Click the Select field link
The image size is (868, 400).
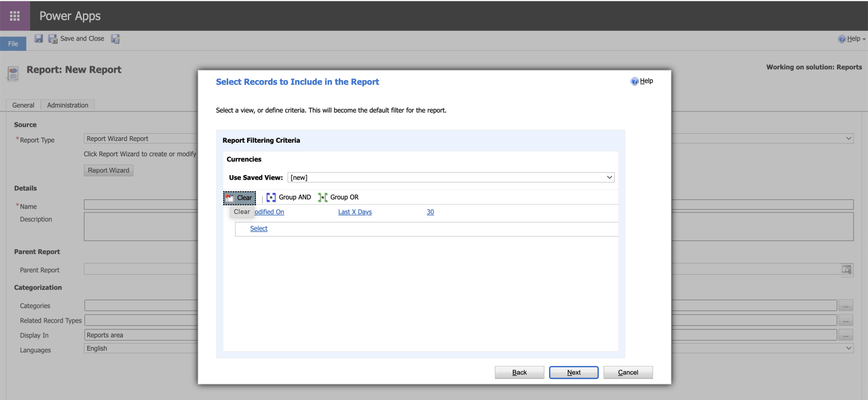tap(259, 228)
